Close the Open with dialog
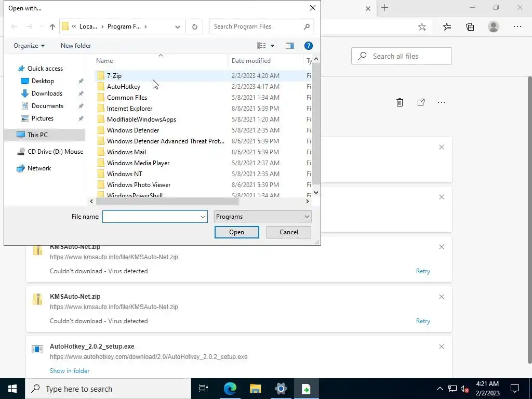Viewport: 532px width, 399px height. point(312,8)
